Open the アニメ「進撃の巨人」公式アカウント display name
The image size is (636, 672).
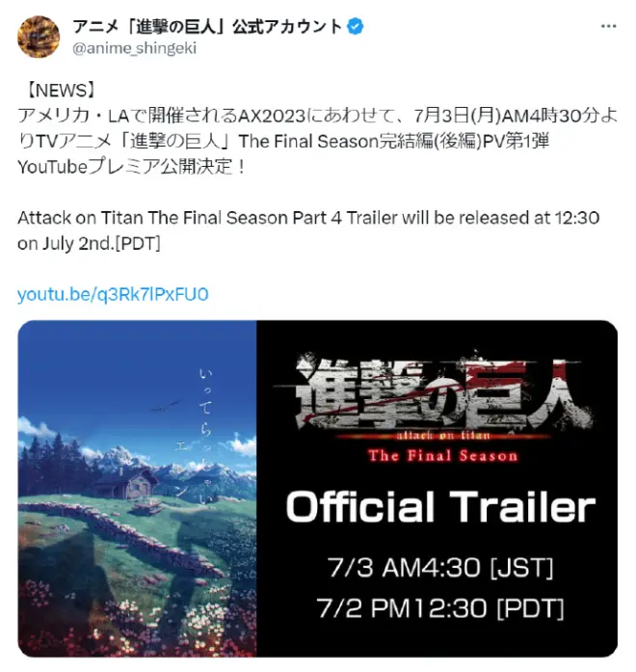point(207,27)
